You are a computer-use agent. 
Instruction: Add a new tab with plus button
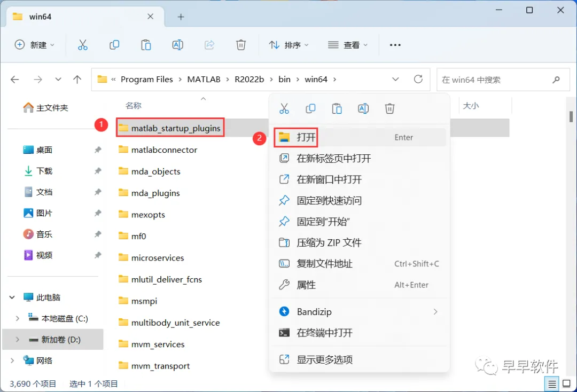tap(181, 17)
